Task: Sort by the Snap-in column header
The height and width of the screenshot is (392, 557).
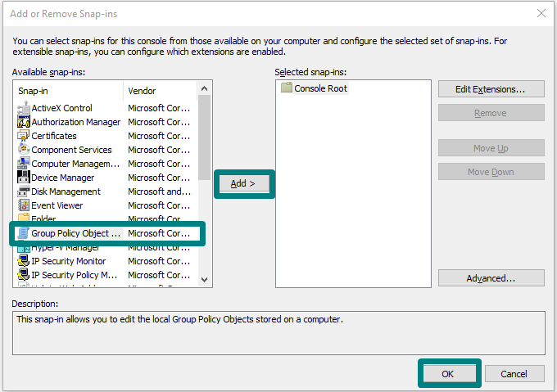Action: pos(68,91)
